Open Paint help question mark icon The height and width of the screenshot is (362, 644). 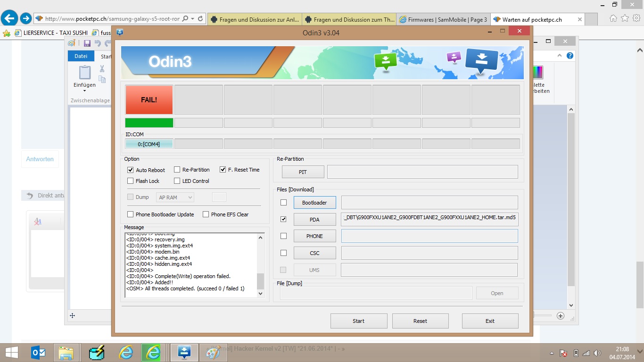point(570,56)
